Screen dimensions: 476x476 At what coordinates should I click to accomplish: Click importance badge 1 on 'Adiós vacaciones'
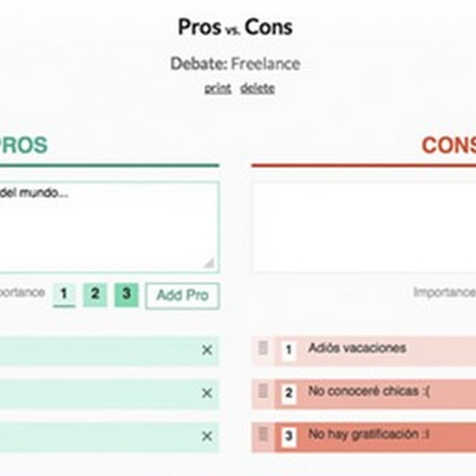289,350
